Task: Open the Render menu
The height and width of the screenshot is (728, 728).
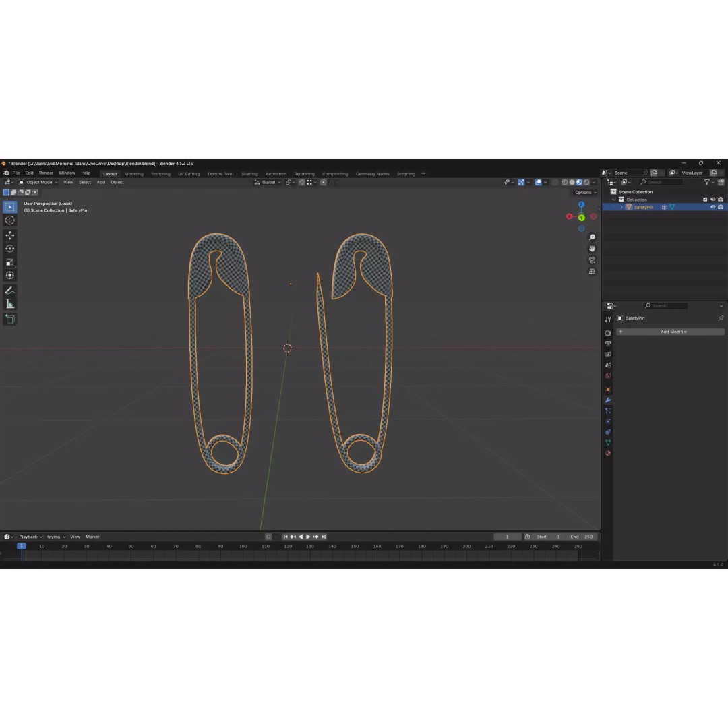Action: click(46, 173)
